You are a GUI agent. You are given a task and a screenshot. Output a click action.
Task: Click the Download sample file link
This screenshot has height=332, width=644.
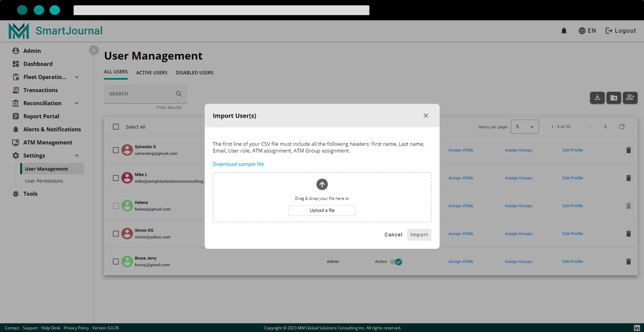click(x=238, y=164)
